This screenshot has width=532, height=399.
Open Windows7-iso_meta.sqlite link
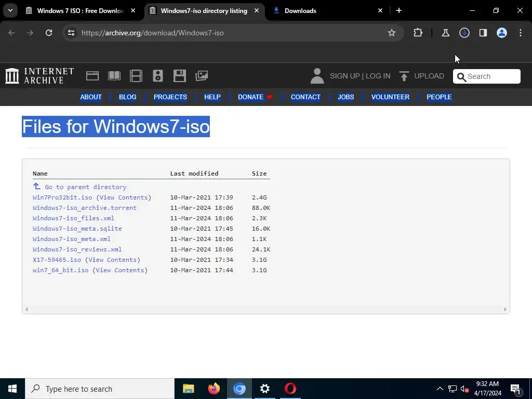[x=77, y=229]
